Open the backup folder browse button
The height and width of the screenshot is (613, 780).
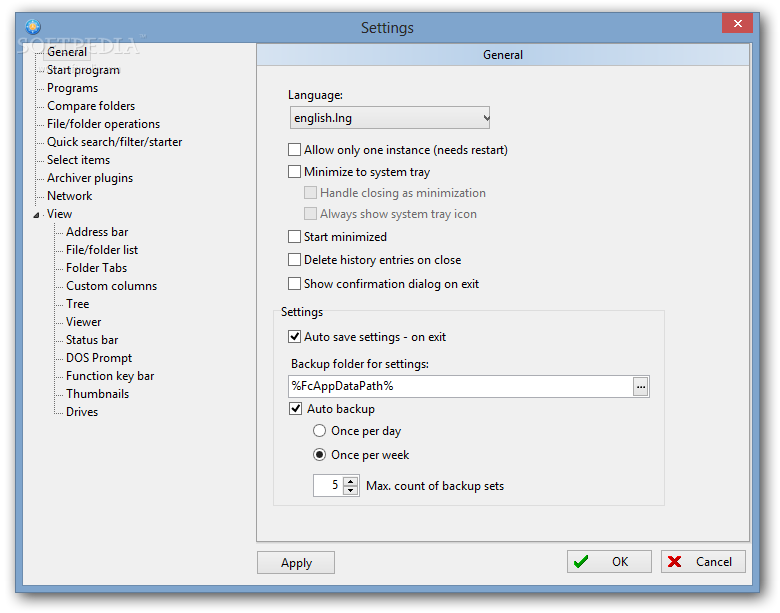(x=641, y=387)
